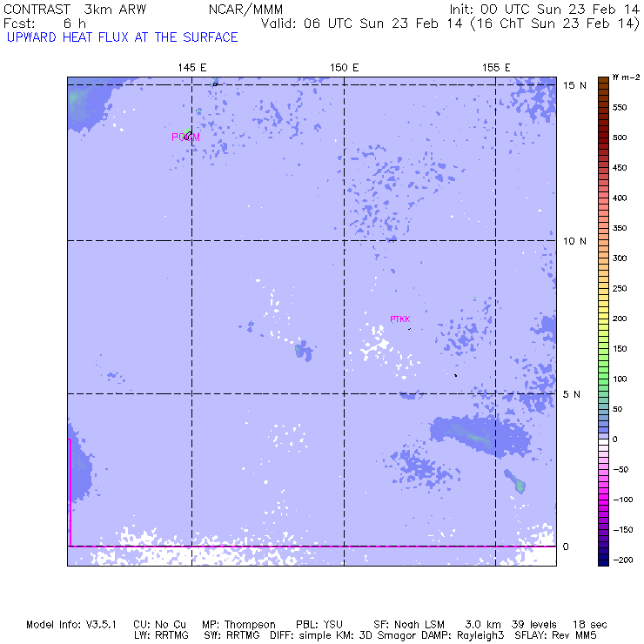Click the "450" colorbar tick label
644x644 pixels.
pos(620,168)
